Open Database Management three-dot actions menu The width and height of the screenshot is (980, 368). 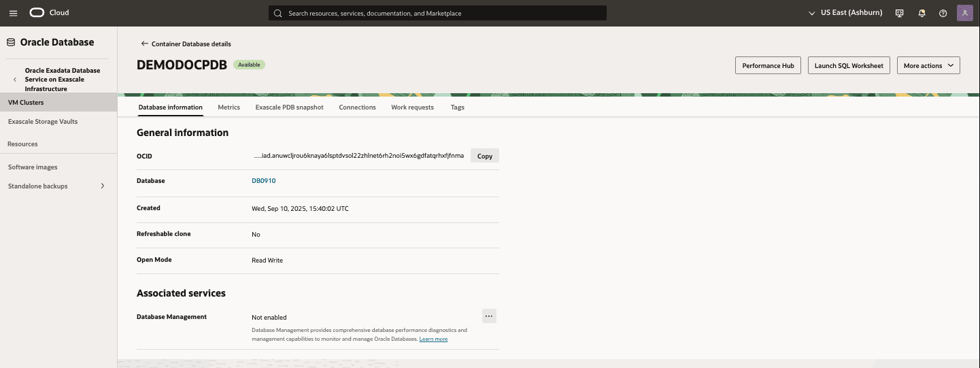point(489,316)
